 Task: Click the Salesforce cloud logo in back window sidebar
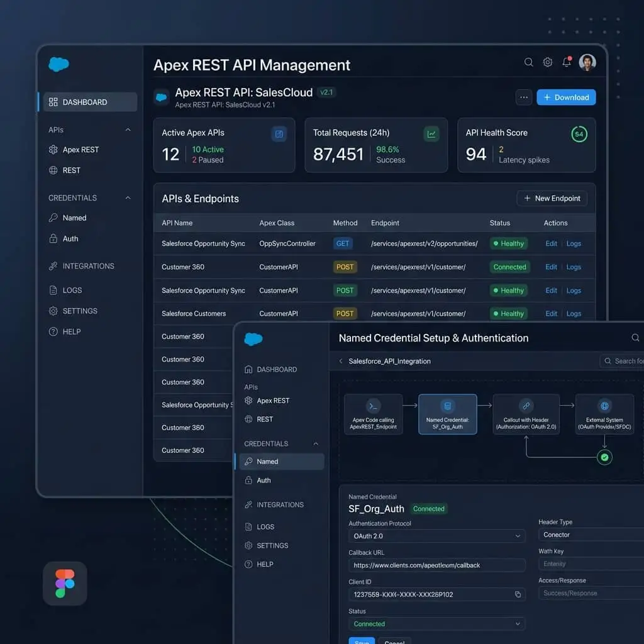pyautogui.click(x=58, y=65)
